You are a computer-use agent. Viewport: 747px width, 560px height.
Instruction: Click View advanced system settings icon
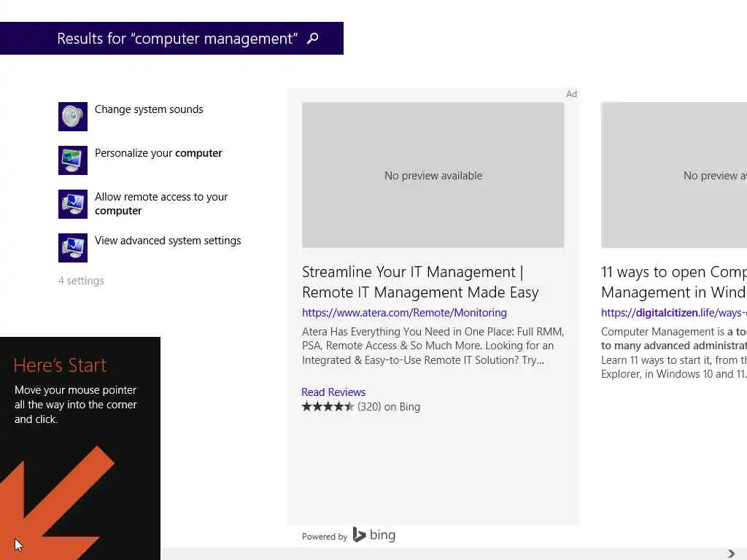point(73,248)
